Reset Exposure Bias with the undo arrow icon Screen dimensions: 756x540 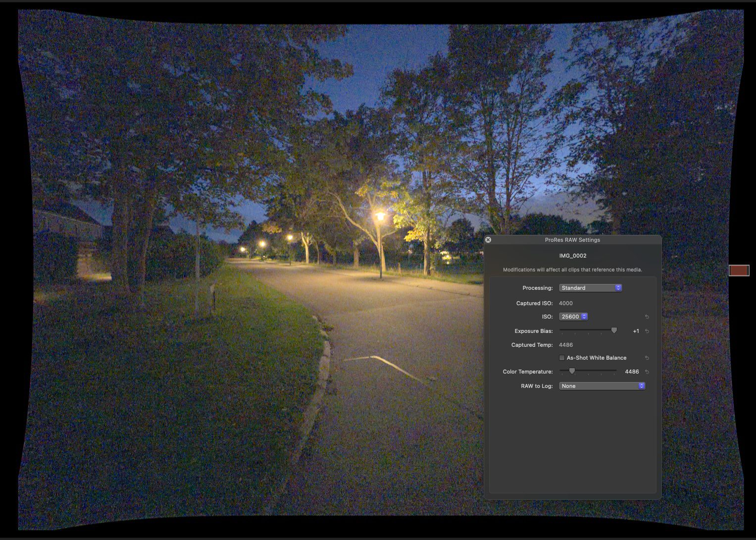click(x=647, y=330)
